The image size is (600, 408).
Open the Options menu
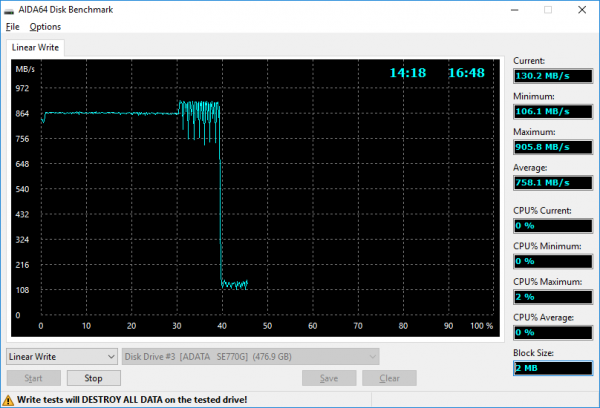click(x=45, y=27)
